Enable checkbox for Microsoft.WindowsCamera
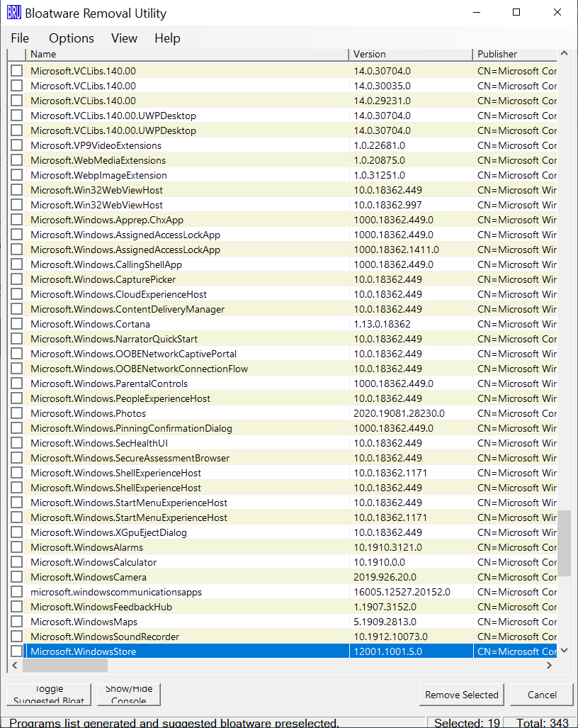Viewport: 578px width, 728px height. (x=17, y=577)
